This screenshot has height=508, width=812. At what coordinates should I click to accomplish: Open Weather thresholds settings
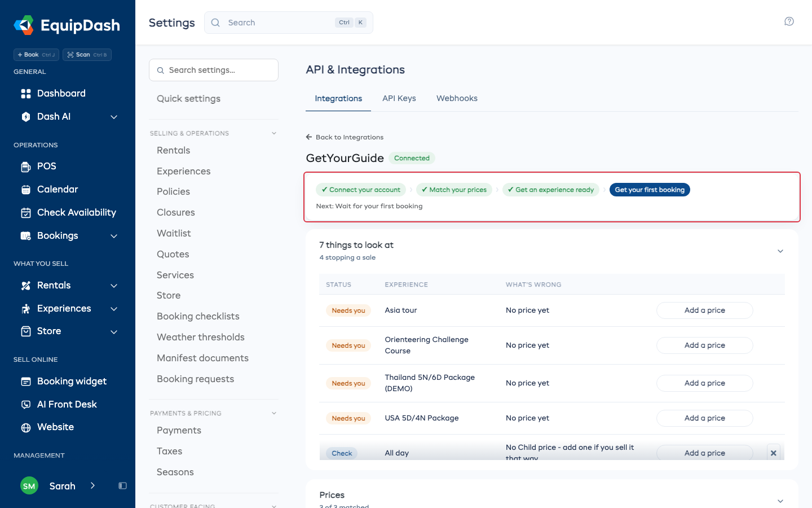coord(201,338)
